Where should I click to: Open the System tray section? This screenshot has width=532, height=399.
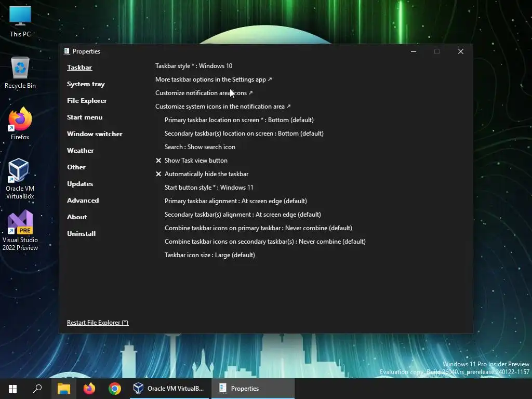[x=86, y=84]
